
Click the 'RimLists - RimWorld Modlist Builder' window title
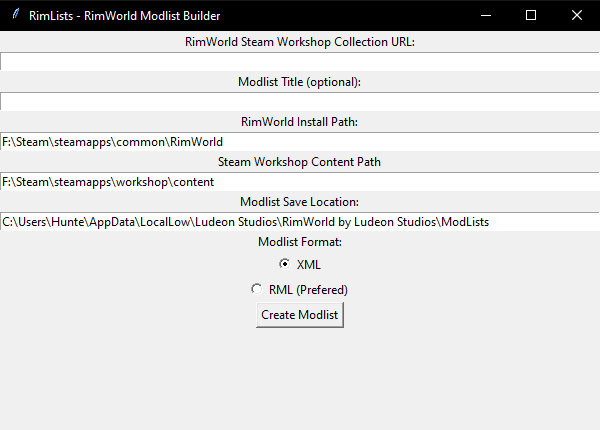(125, 15)
